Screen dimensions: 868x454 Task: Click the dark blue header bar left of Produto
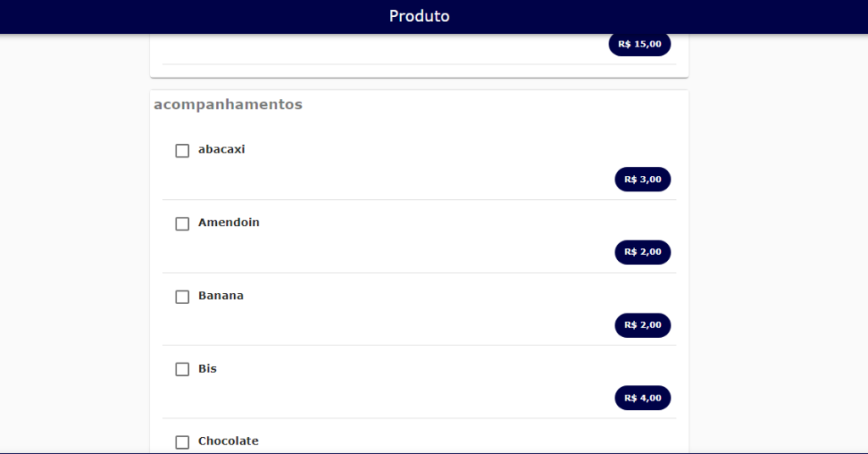point(194,17)
